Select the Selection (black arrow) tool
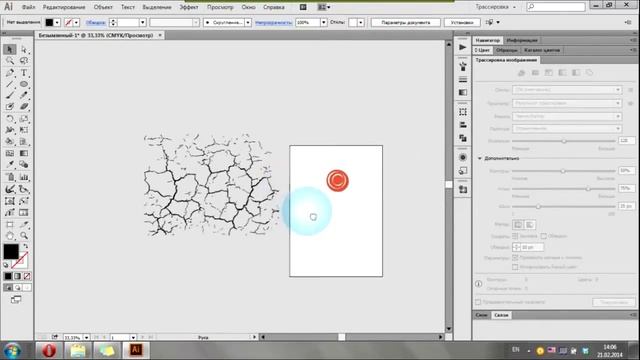The width and height of the screenshot is (640, 360). point(10,49)
